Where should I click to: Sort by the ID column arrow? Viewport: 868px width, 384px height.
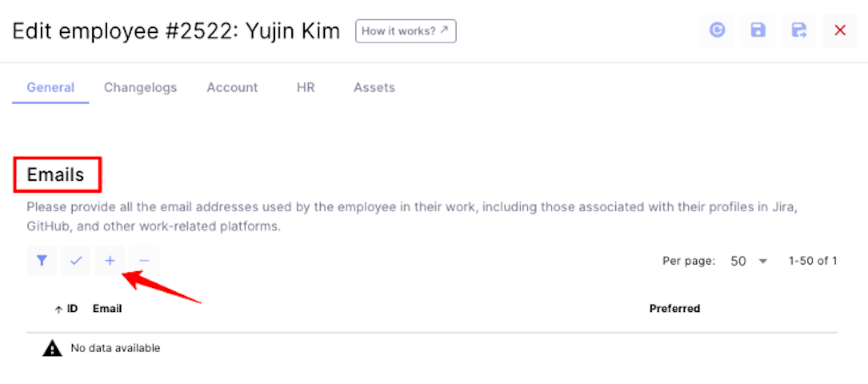[58, 309]
